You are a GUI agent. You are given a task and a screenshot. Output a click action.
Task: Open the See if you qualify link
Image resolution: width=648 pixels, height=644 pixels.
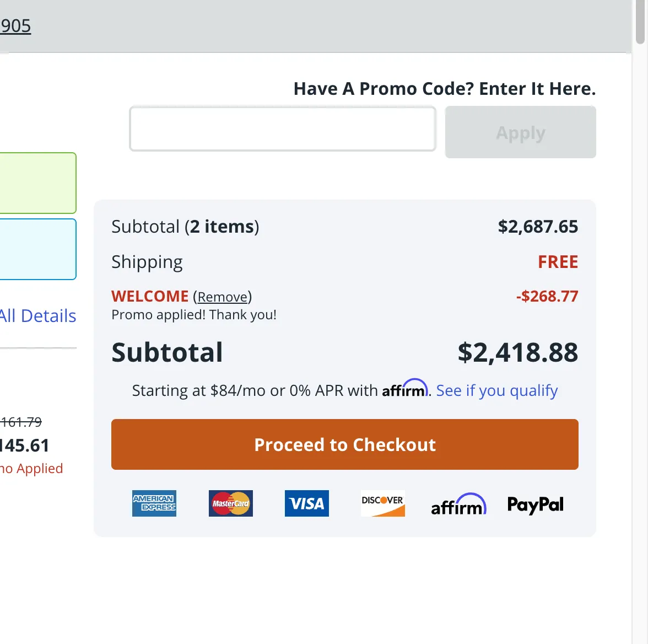[x=496, y=390]
